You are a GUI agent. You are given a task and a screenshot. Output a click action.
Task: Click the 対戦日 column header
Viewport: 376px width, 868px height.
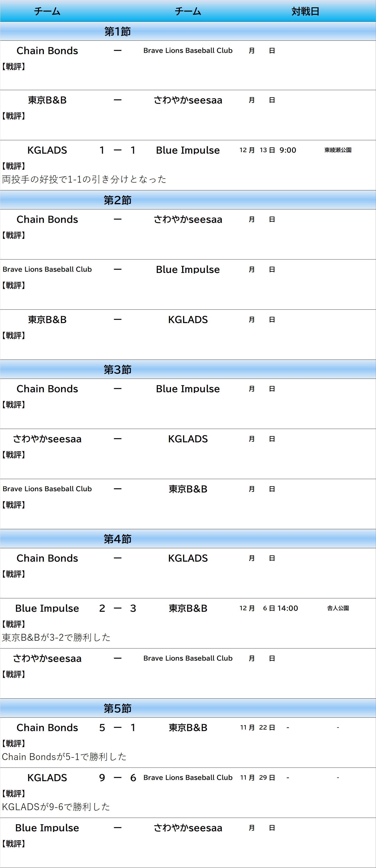(305, 12)
